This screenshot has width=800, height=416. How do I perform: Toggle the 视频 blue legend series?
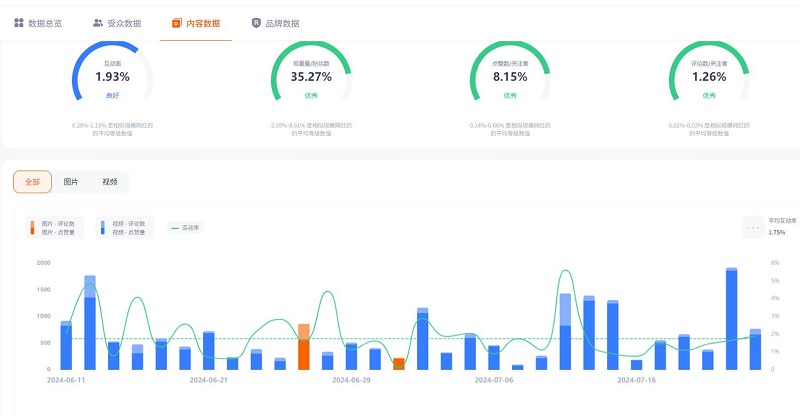[122, 227]
